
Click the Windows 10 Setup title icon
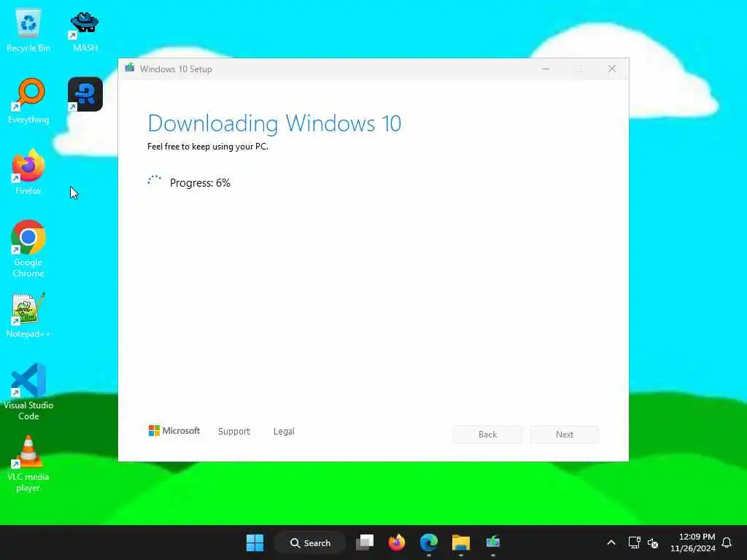click(130, 68)
